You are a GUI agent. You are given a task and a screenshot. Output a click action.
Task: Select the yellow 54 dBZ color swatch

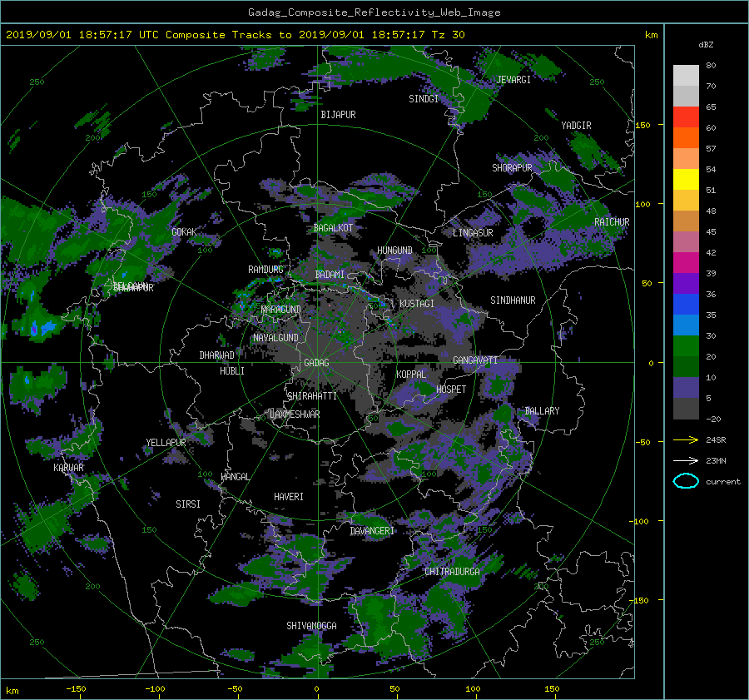686,179
